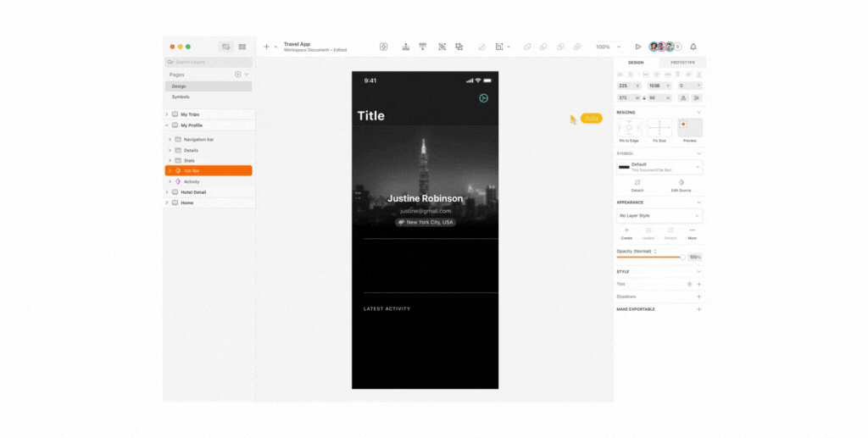
Task: Collapse the Resizing section
Action: [x=698, y=113]
